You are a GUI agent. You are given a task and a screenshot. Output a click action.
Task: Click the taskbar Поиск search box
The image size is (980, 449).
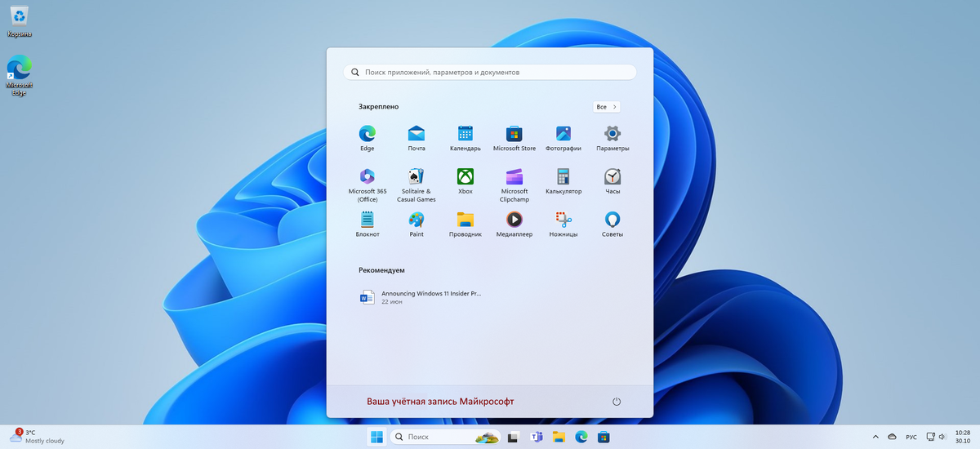point(445,437)
